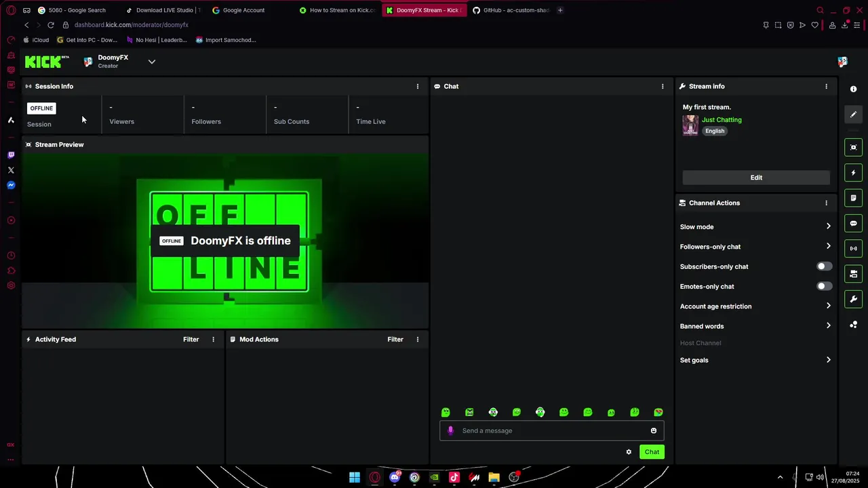Toggle the stream preview widget icon
The image size is (868, 488).
854,147
